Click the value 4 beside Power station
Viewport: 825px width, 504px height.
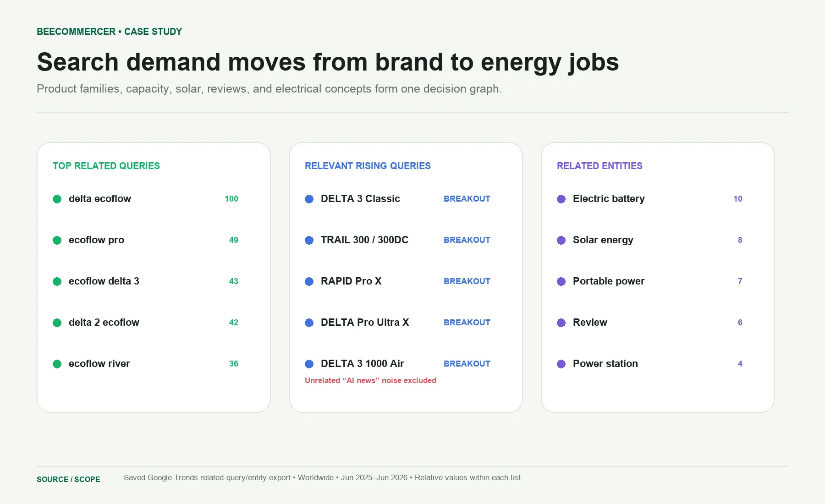click(x=740, y=364)
